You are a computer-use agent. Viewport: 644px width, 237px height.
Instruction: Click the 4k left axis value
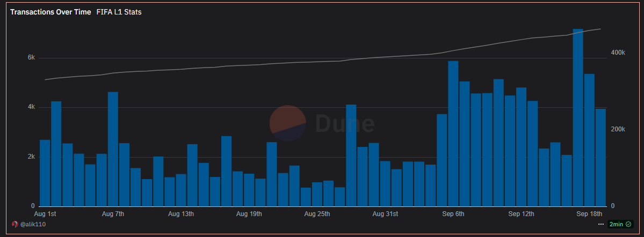coord(31,107)
